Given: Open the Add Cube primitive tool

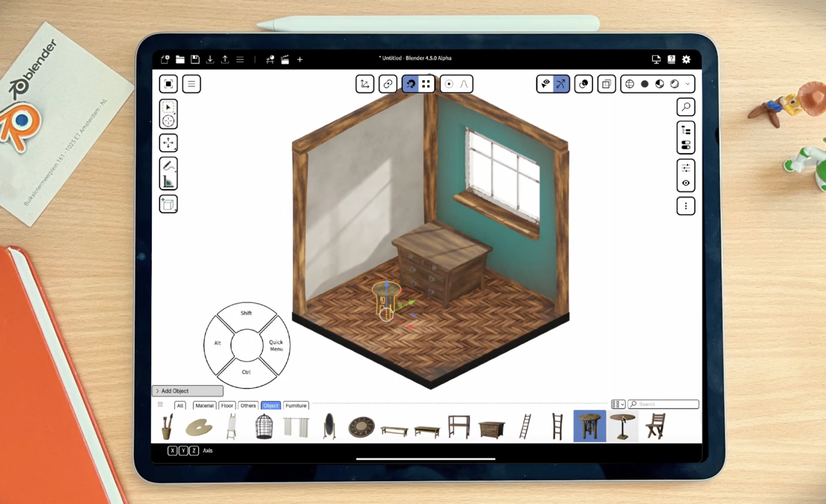Looking at the screenshot, I should 168,204.
